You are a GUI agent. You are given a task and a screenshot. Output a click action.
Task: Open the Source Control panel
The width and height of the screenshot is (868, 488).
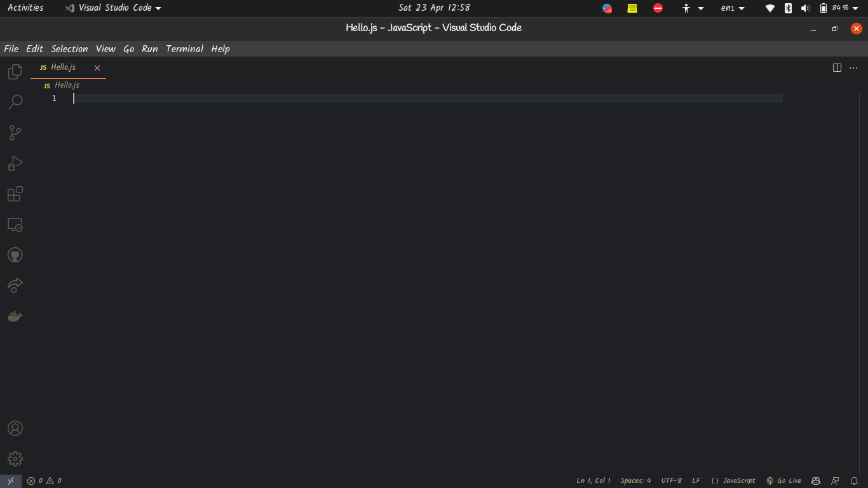15,132
